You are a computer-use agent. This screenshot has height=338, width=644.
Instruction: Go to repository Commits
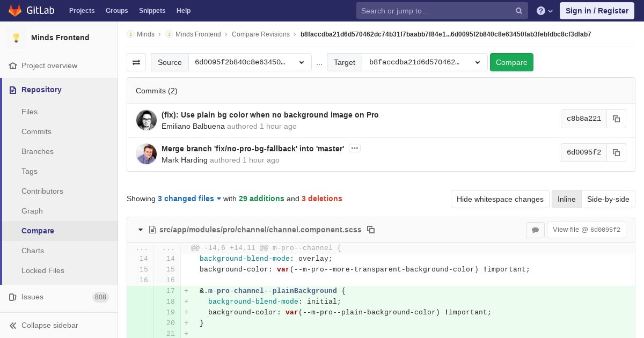pyautogui.click(x=36, y=131)
